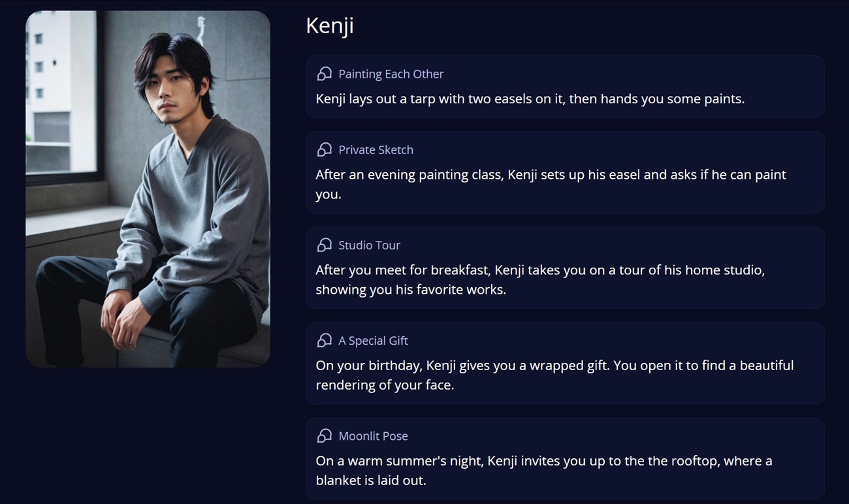Screen dimensions: 849x504
Task: Click the home studio tour description text
Action: pyautogui.click(x=539, y=279)
